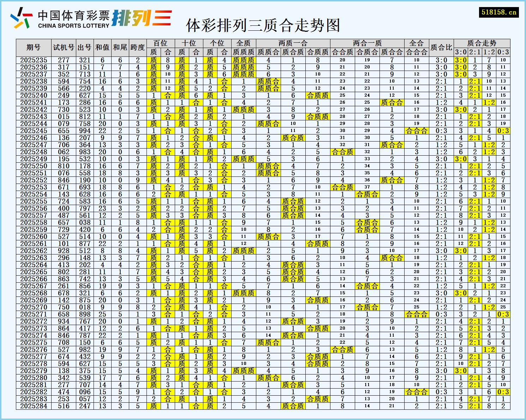Switch to the 全质 column tab
The image size is (526, 420).
point(243,42)
